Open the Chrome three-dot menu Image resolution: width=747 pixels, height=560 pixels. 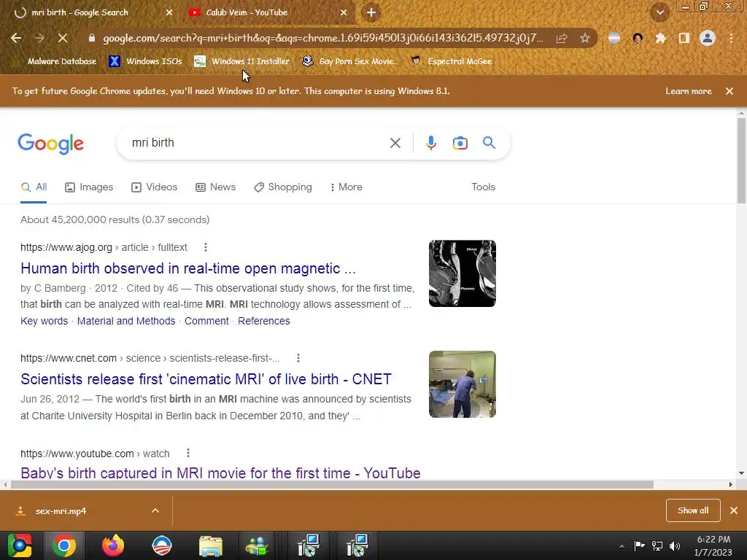(x=731, y=38)
